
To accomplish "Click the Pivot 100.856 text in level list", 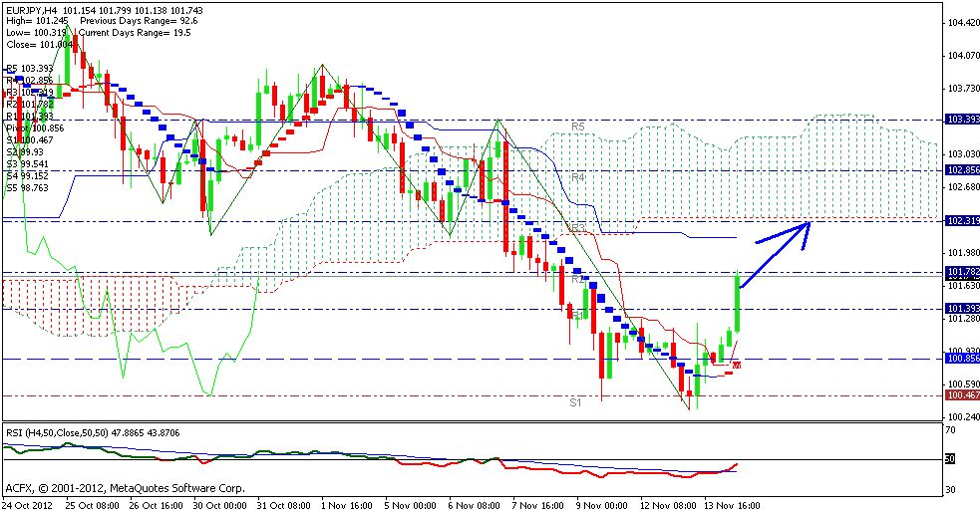I will tap(34, 128).
